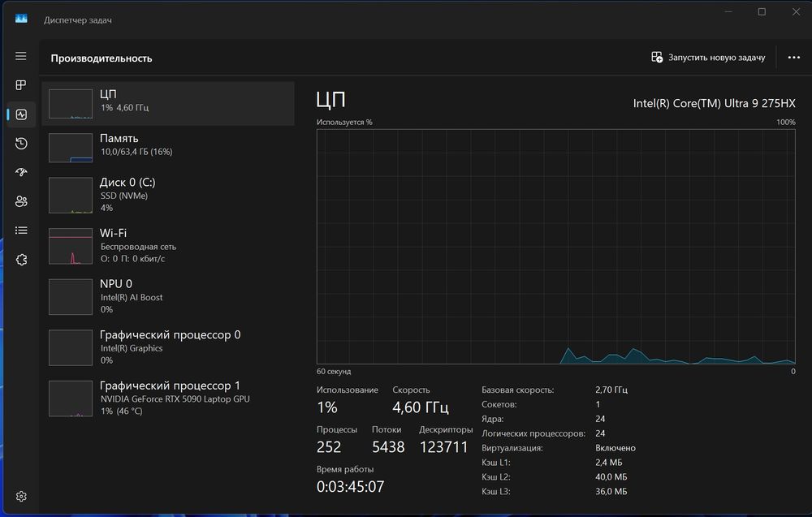
Task: Open the Details page list icon
Action: (x=21, y=230)
